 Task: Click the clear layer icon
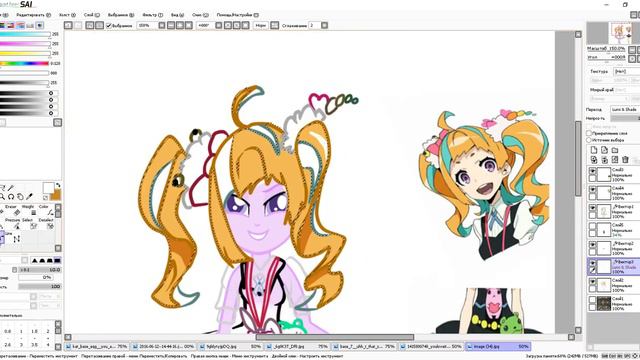pyautogui.click(x=615, y=160)
